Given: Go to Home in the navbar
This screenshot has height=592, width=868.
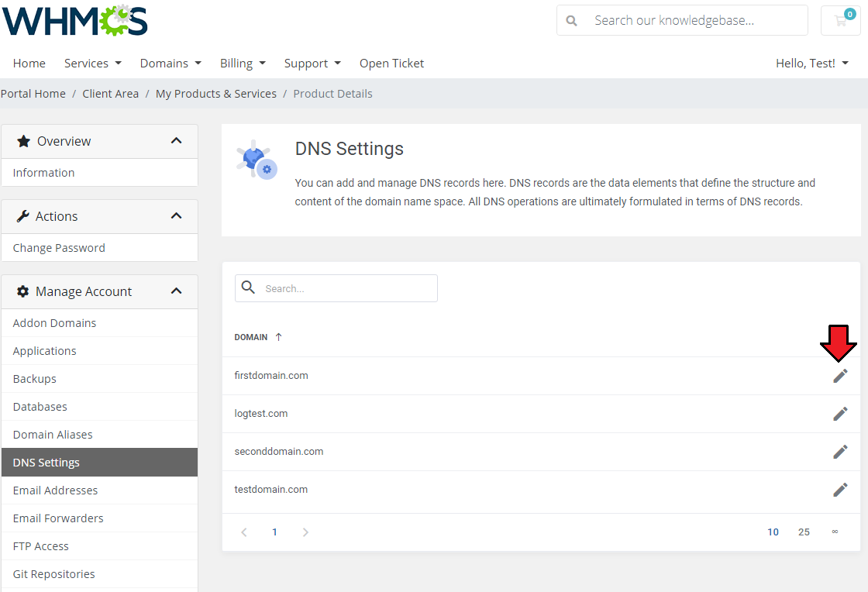Looking at the screenshot, I should pos(29,64).
